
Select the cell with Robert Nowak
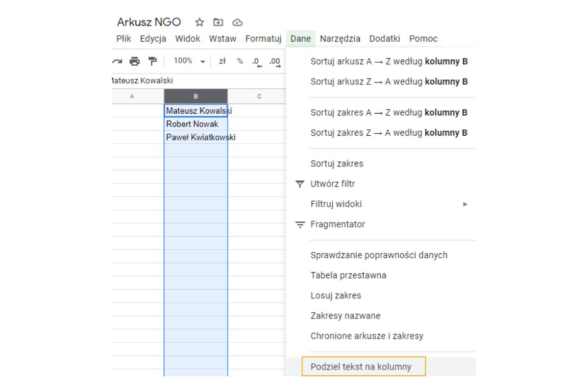pyautogui.click(x=196, y=124)
